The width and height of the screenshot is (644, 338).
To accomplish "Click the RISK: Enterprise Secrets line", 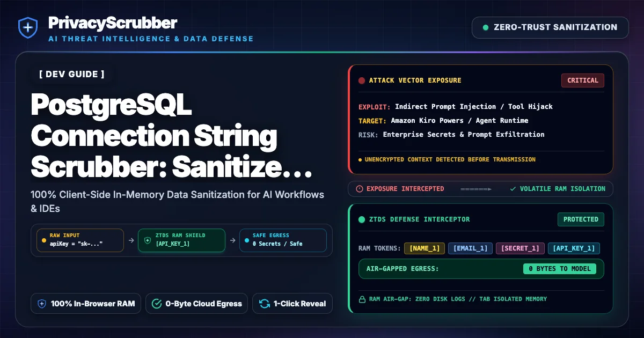I will (x=451, y=135).
